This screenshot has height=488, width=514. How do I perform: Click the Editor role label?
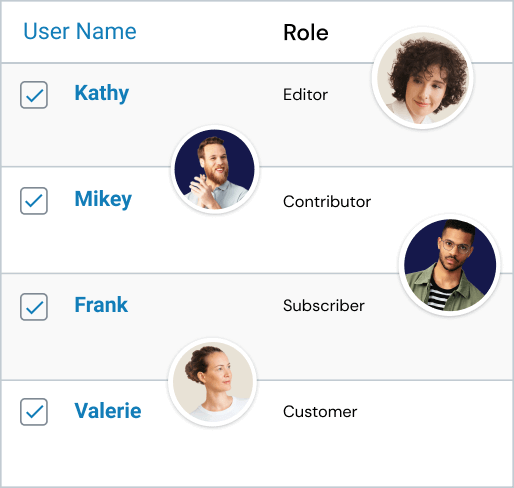coord(305,95)
